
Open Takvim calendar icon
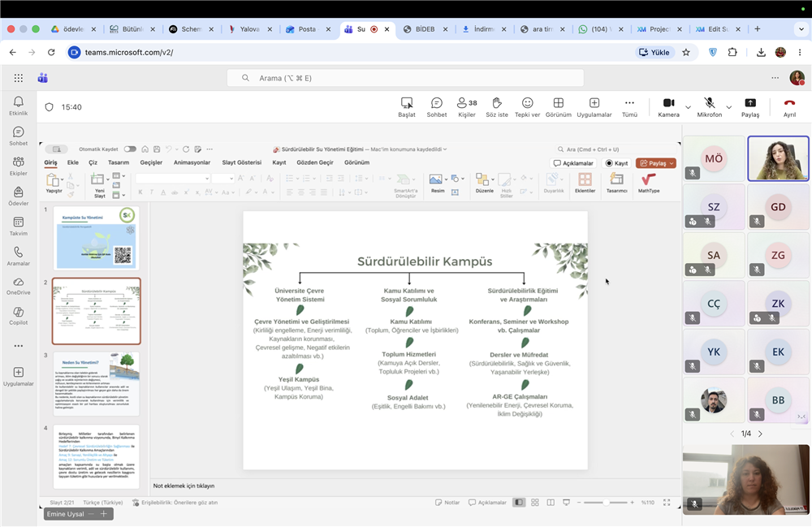(x=18, y=227)
